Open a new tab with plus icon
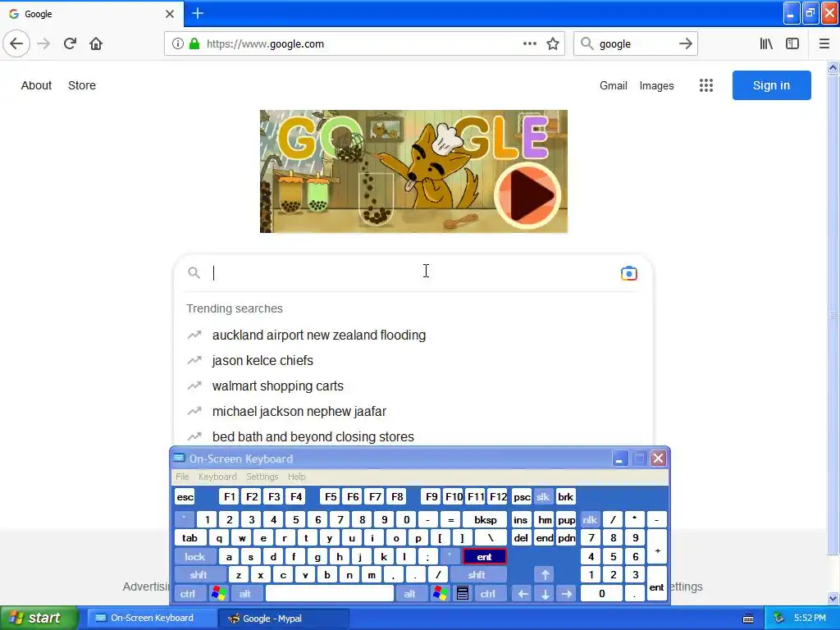 pyautogui.click(x=197, y=13)
